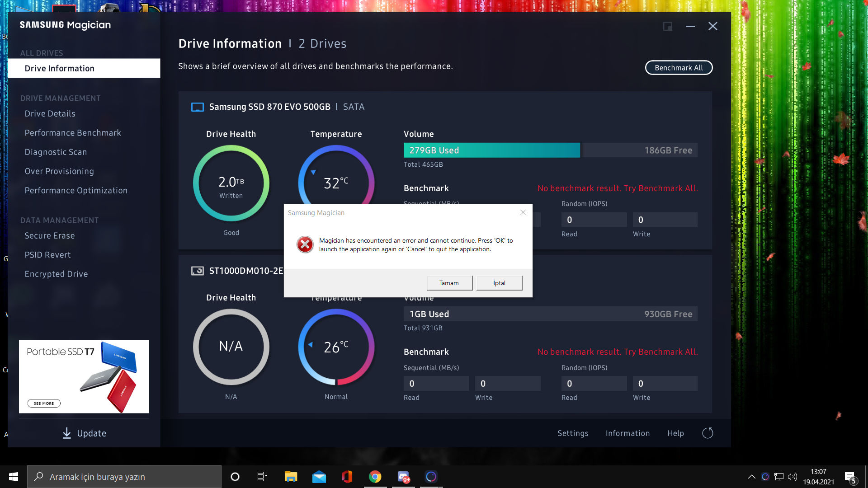
Task: Open Performance Optimization
Action: coord(76,191)
